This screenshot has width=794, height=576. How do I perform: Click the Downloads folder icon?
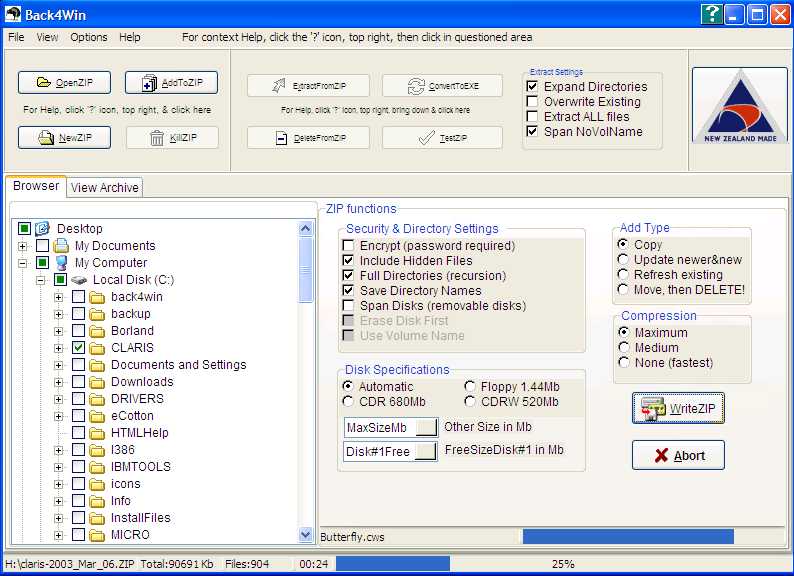tap(97, 382)
